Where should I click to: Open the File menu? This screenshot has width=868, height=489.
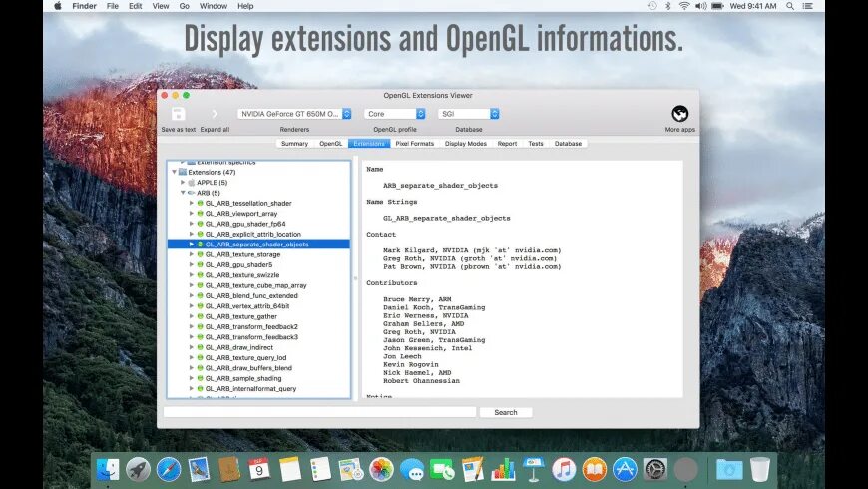pyautogui.click(x=113, y=6)
